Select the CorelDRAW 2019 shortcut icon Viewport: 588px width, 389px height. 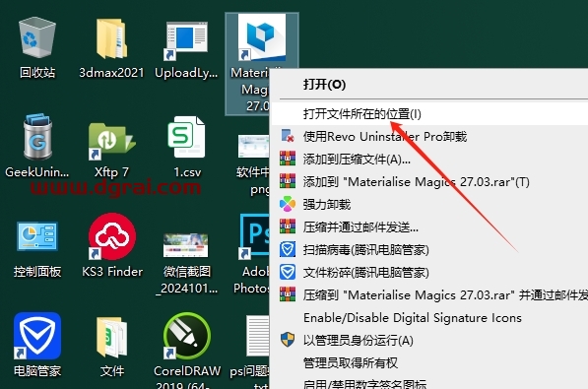[187, 336]
